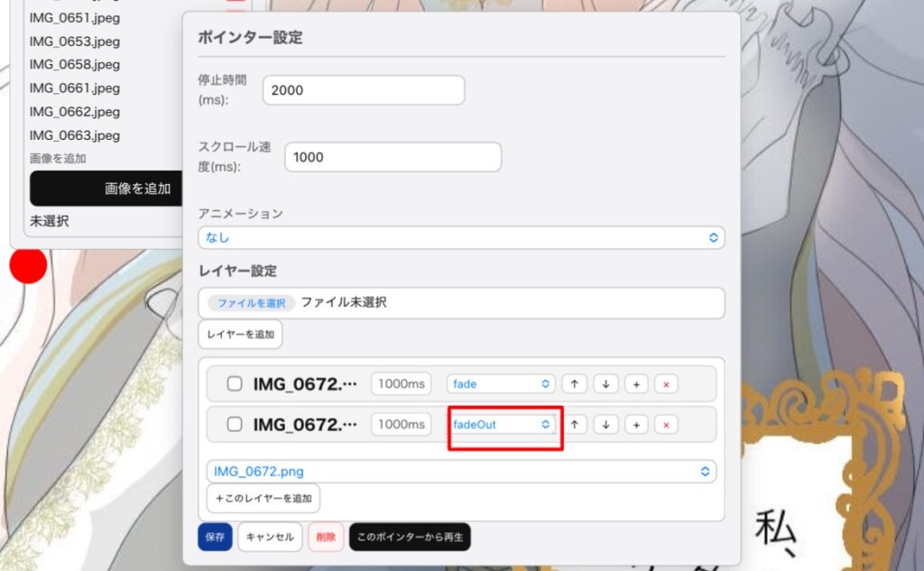Focus the スクロール速度 input with value 1000
924x571 pixels.
click(x=393, y=157)
